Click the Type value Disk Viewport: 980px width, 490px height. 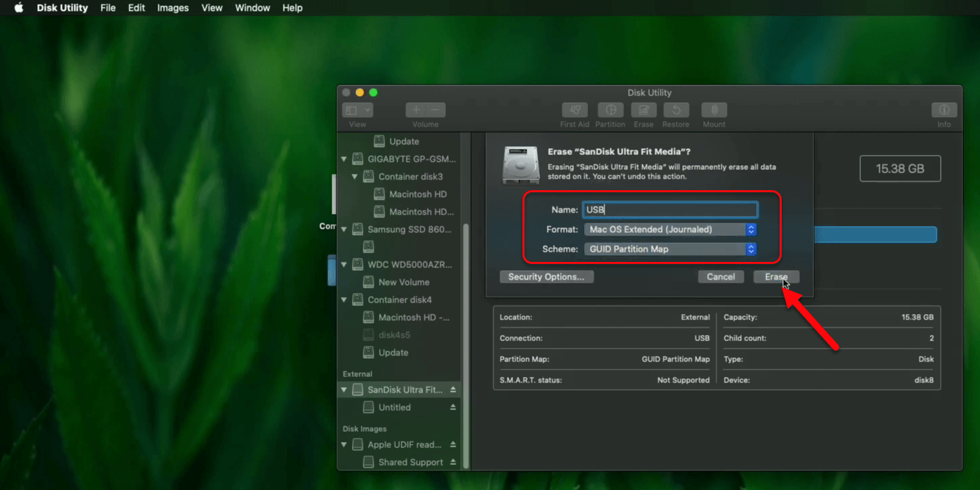point(926,359)
